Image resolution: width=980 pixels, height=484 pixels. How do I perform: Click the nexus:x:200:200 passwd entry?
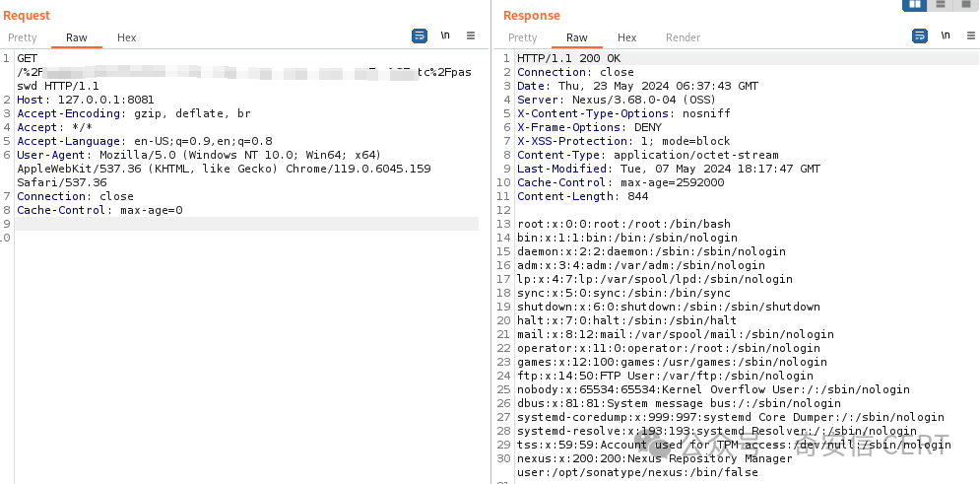[654, 464]
